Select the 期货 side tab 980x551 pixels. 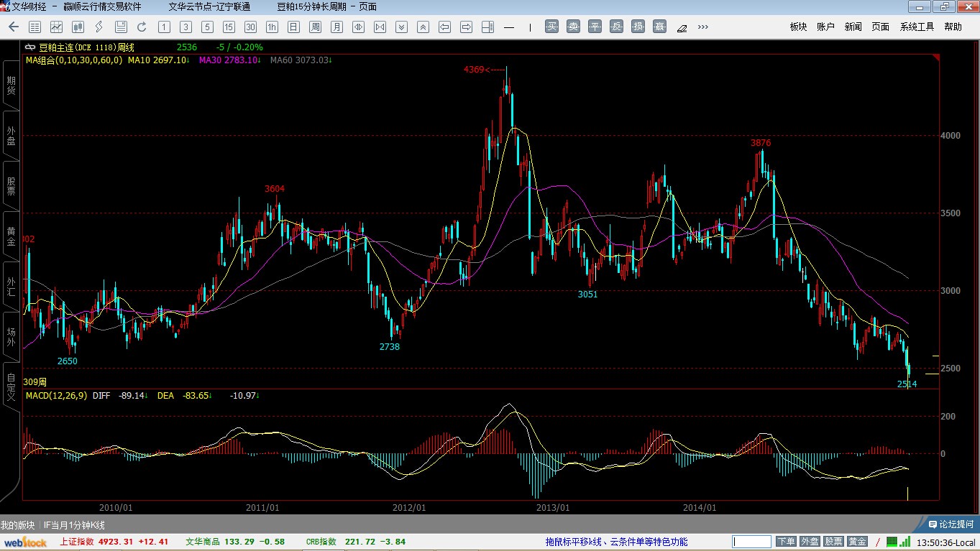coord(11,85)
